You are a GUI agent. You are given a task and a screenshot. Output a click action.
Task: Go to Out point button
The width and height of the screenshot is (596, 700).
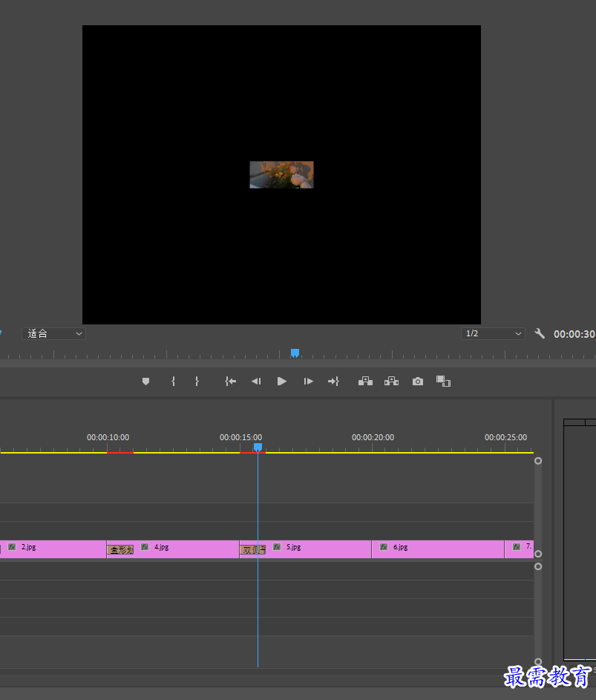(333, 382)
